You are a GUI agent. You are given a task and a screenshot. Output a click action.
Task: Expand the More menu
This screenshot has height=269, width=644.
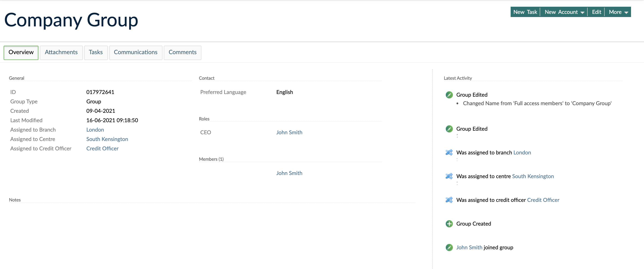point(618,12)
